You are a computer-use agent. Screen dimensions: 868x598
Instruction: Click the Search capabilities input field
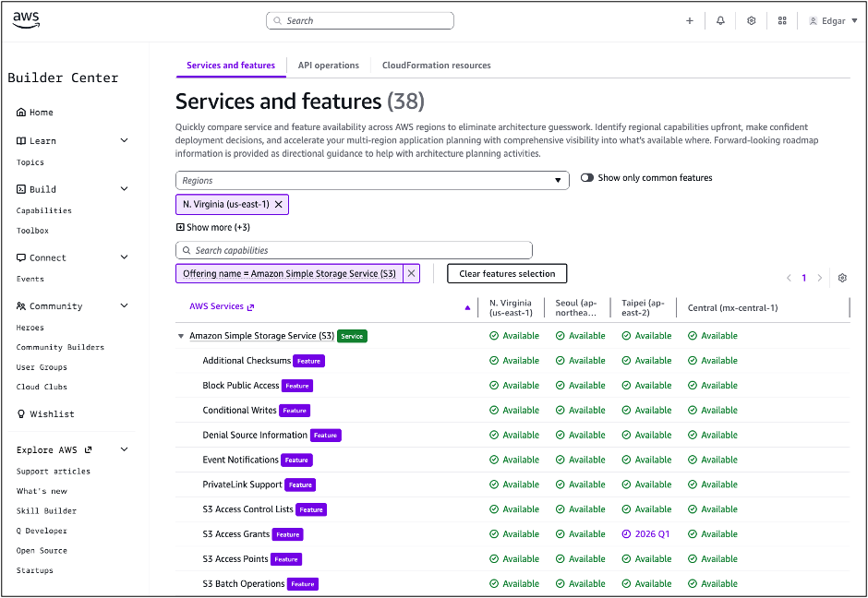click(354, 250)
